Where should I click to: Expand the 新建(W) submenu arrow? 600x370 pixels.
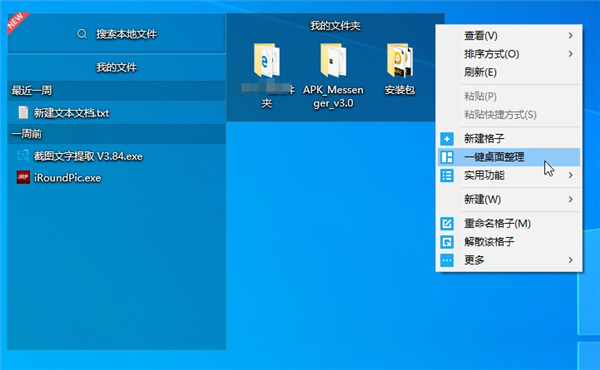[571, 199]
